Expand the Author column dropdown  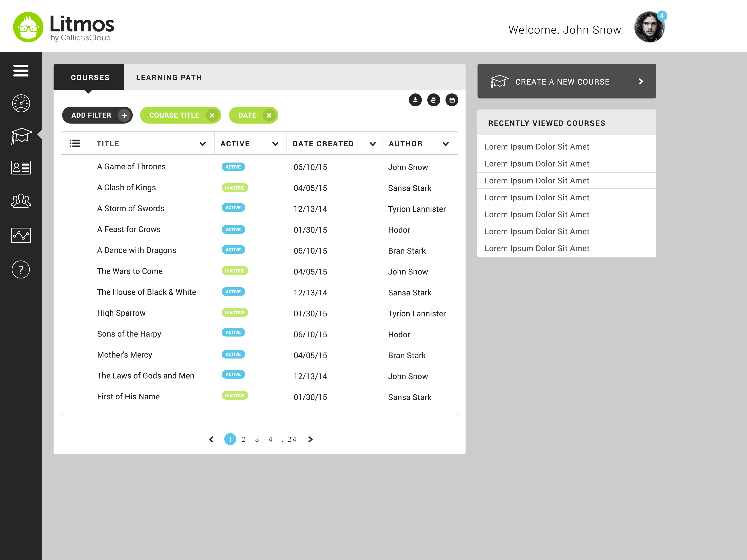pyautogui.click(x=446, y=144)
